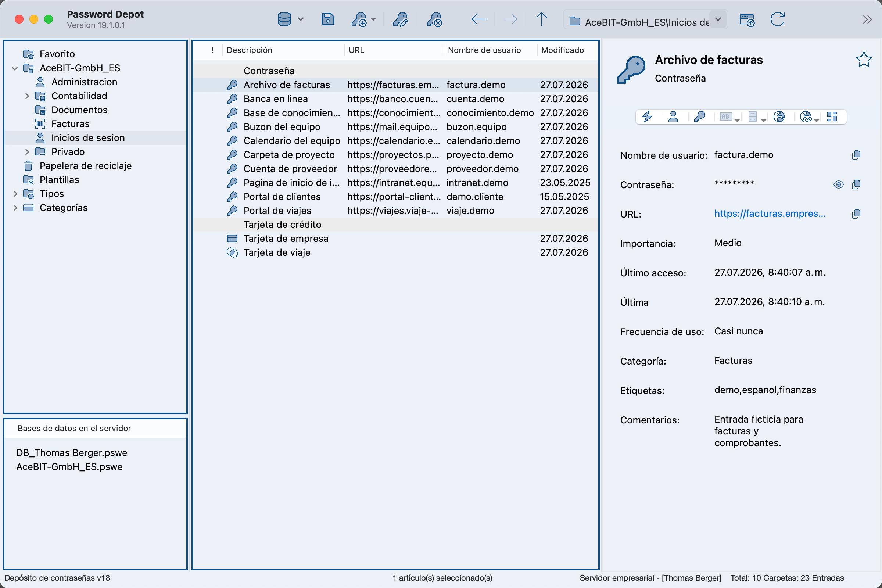Open dropdown arrow beside the AB icon
Screen dimensions: 882x588
point(737,120)
